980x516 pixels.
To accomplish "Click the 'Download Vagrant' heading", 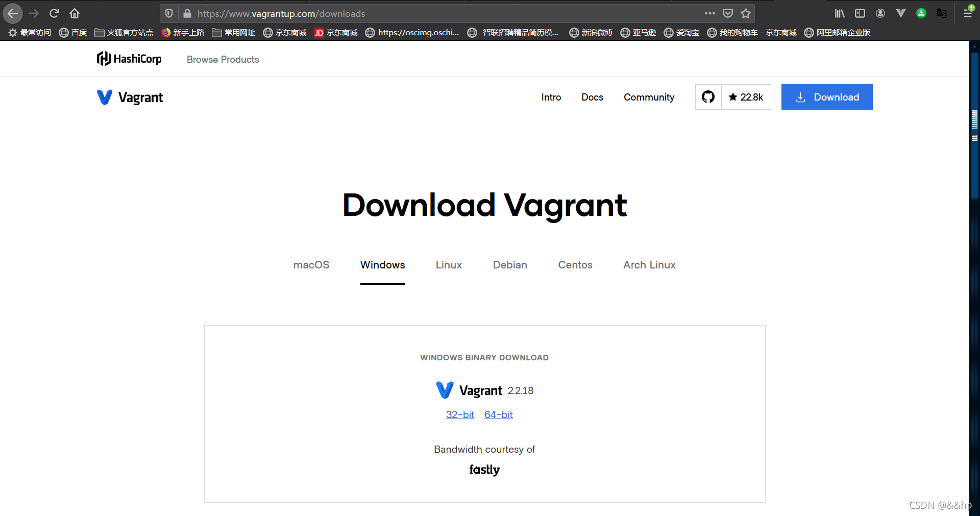I will coord(484,205).
